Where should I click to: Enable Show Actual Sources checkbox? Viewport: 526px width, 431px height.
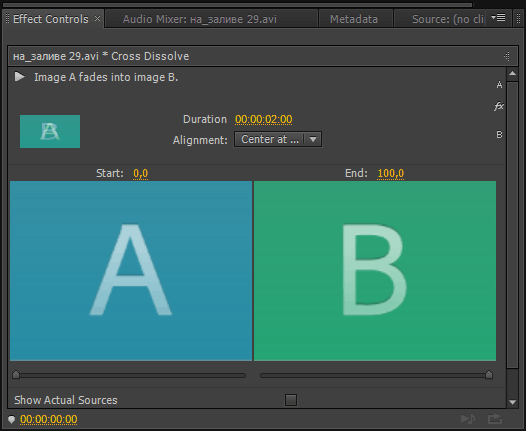pyautogui.click(x=291, y=400)
